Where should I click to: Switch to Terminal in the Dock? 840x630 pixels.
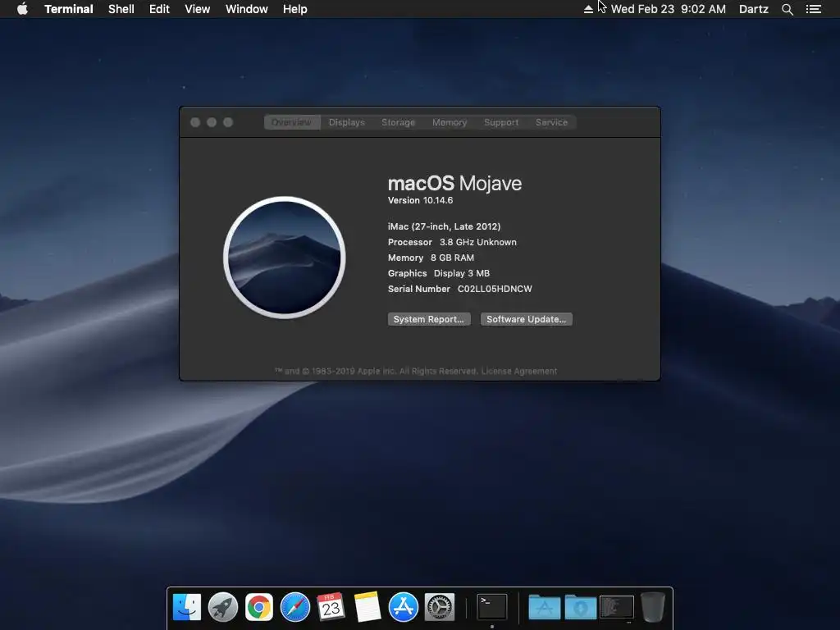pyautogui.click(x=492, y=607)
